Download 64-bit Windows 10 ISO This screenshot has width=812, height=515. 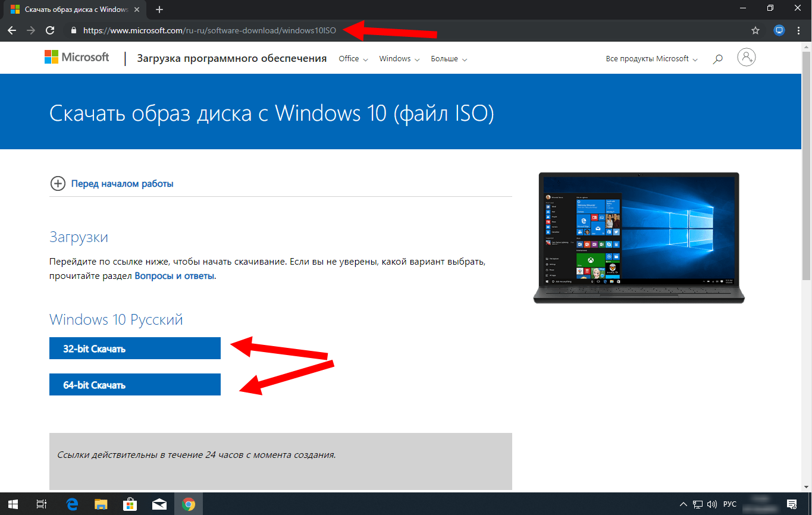(x=135, y=385)
